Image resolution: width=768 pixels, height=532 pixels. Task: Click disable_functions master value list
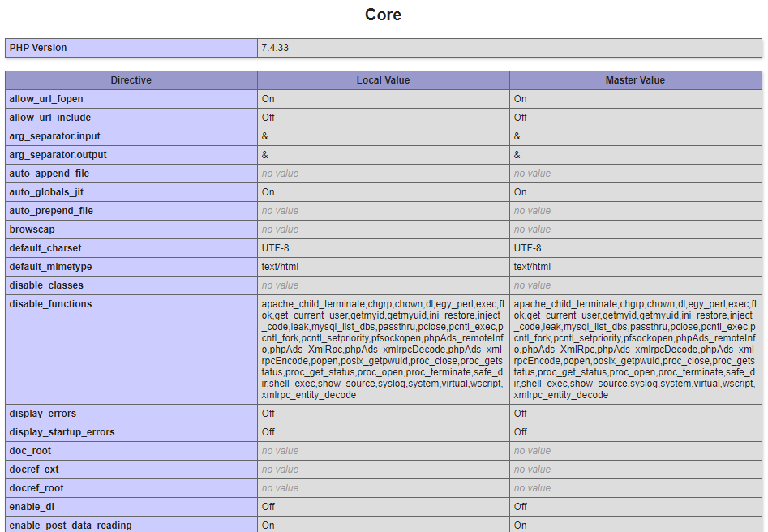pos(635,350)
